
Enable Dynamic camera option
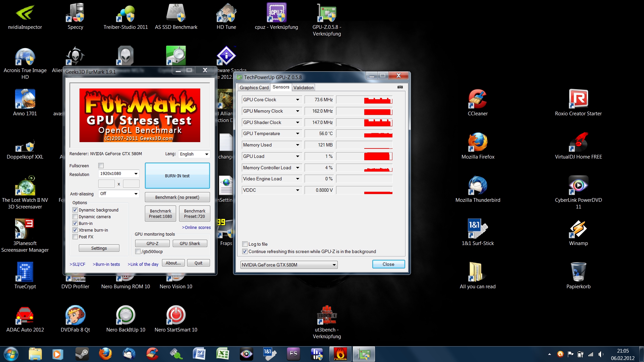pos(75,217)
